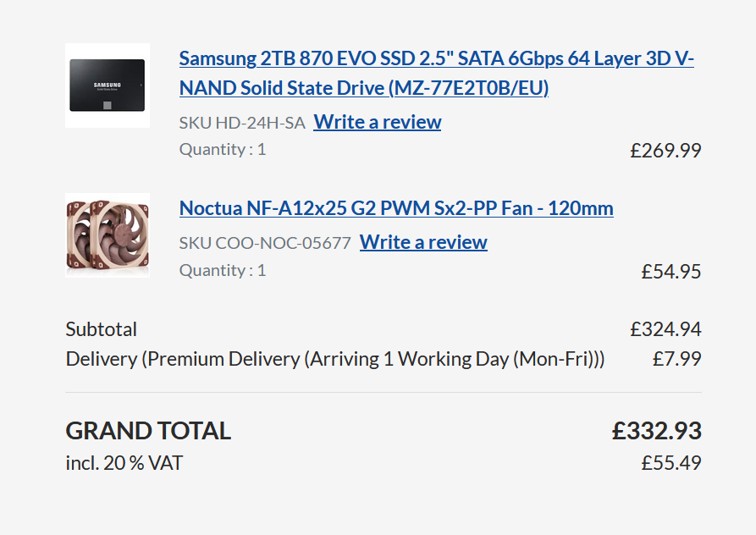Open the Noctua NF-A12x25 G2 PWM fan link
This screenshot has width=756, height=535.
point(396,208)
